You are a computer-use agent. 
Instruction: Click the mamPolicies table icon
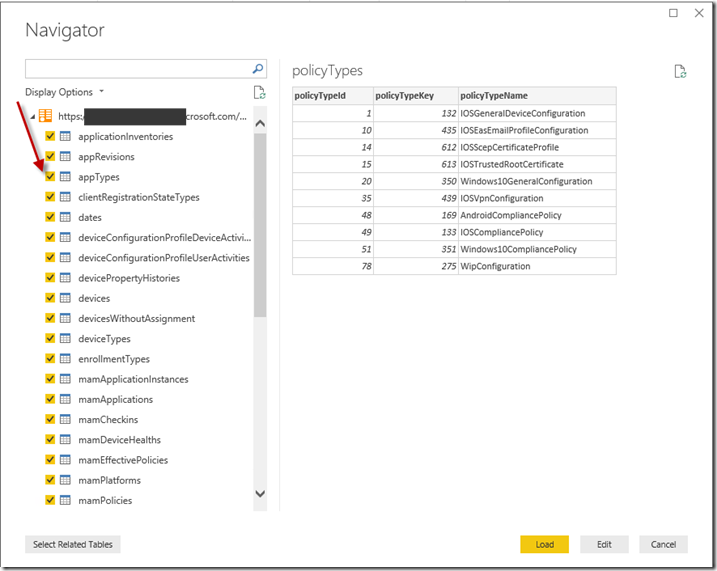65,500
